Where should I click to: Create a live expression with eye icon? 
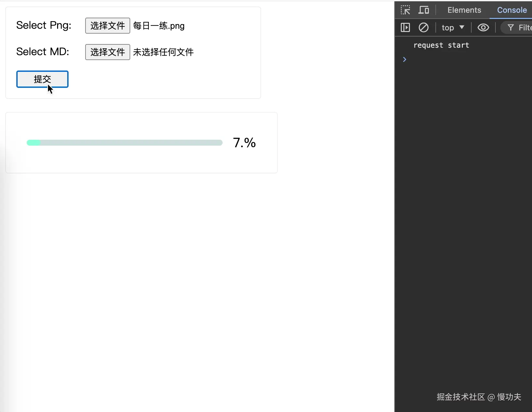coord(483,27)
